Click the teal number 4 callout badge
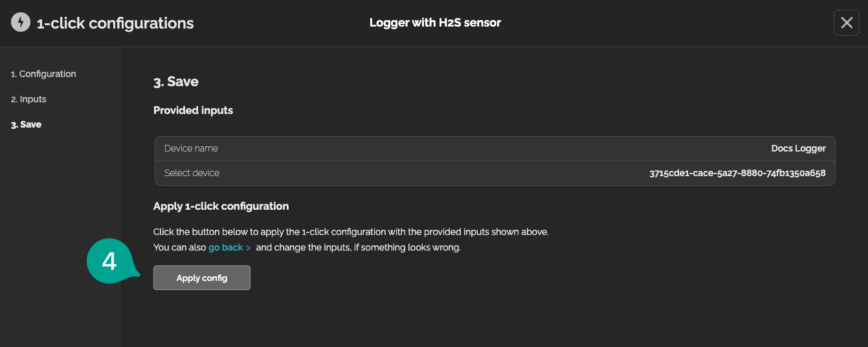868x347 pixels. coord(111,262)
